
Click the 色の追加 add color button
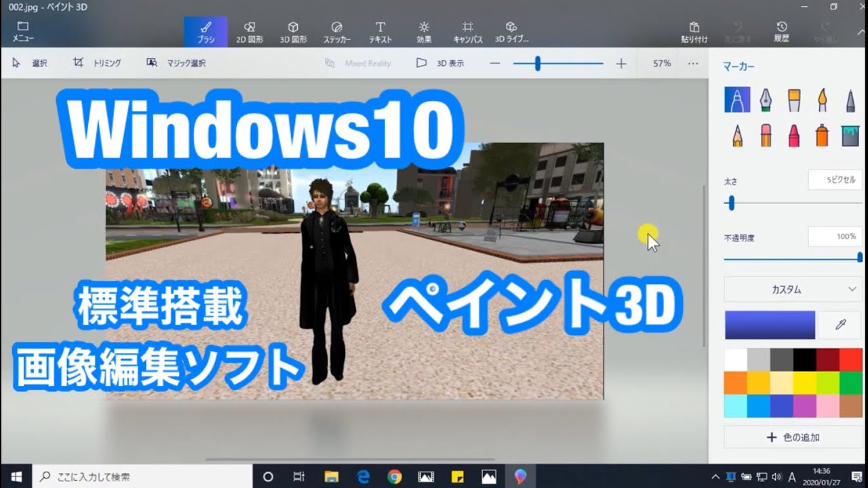[x=793, y=437]
